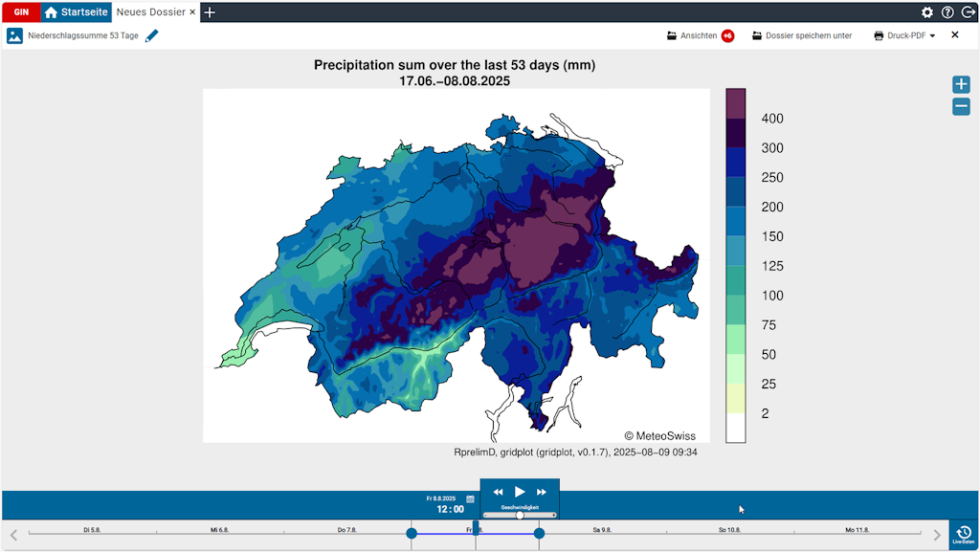The image size is (980, 552).
Task: Step backward with rewind button
Action: [x=498, y=492]
